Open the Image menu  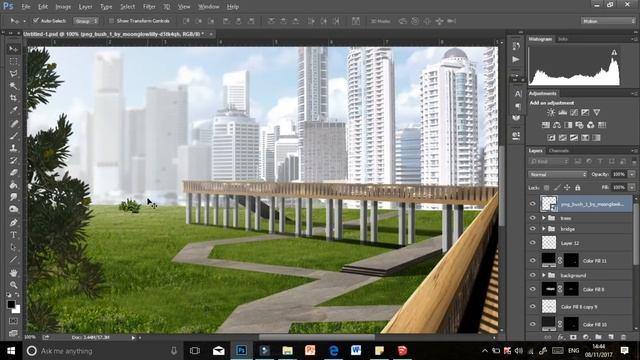(x=63, y=7)
